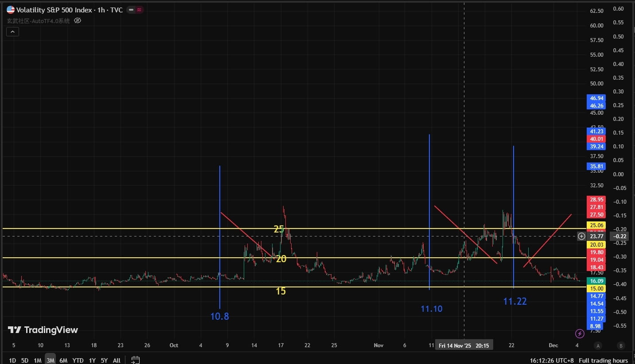Click the green 16.09 current price label
Image resolution: width=635 pixels, height=364 pixels.
[594, 281]
